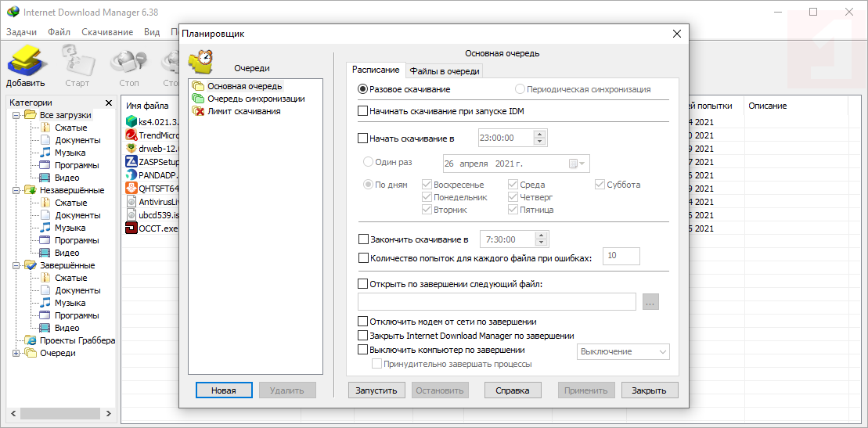This screenshot has height=428, width=868.
Task: Click the Описание column header
Action: tap(796, 105)
